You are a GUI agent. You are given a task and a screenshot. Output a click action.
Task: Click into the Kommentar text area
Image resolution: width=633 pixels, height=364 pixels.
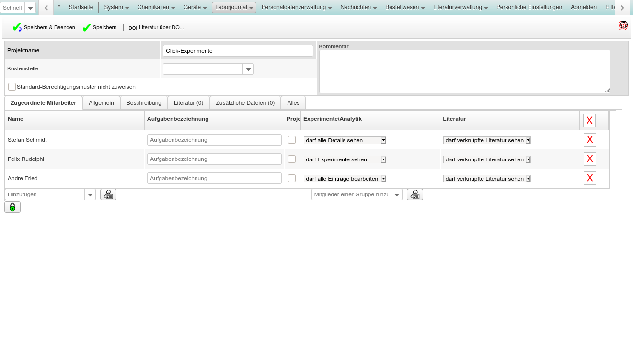[464, 71]
